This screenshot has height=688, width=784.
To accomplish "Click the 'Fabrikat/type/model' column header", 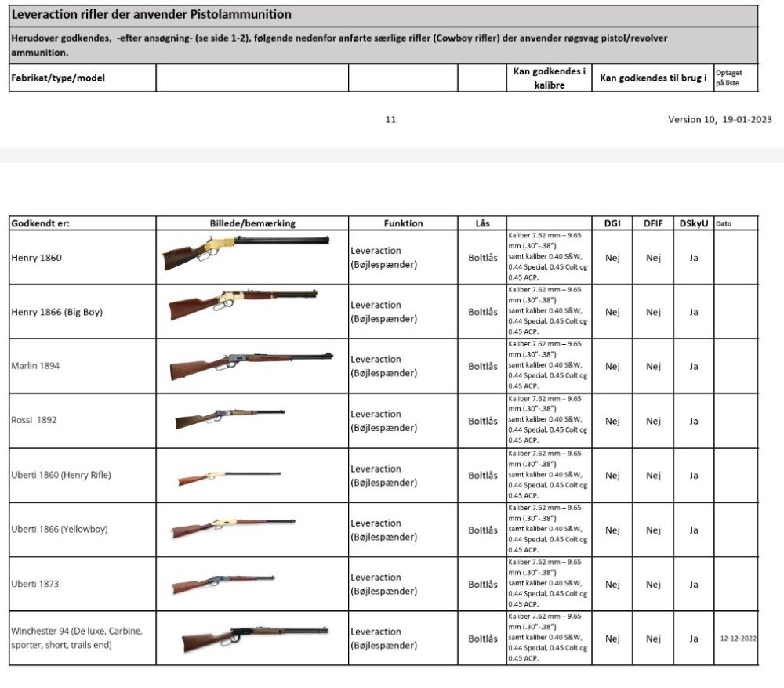I will point(58,78).
